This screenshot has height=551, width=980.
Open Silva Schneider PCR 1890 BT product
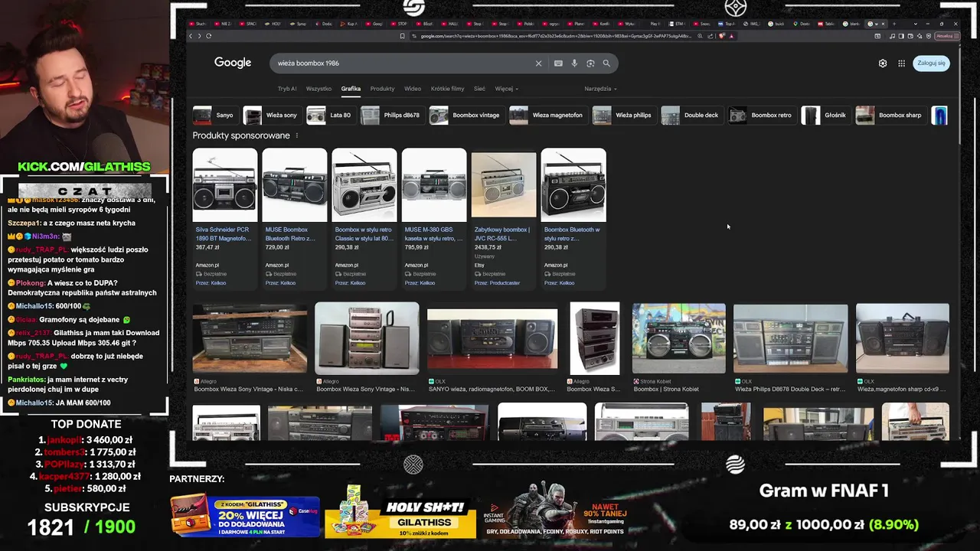224,219
